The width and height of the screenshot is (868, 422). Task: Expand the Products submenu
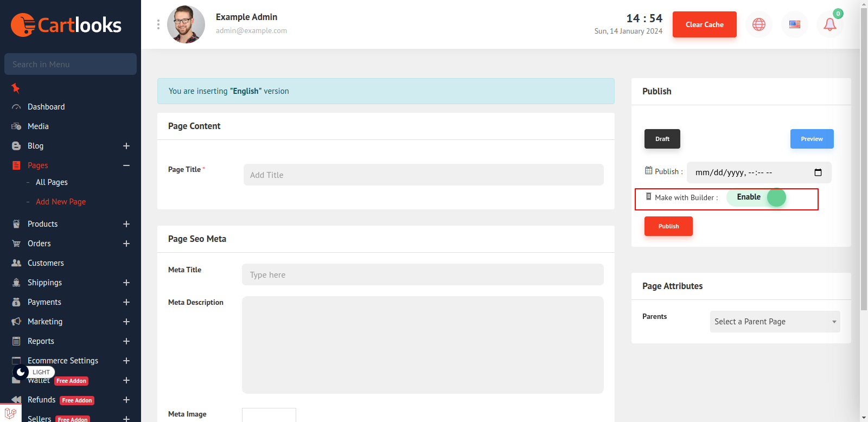point(126,224)
